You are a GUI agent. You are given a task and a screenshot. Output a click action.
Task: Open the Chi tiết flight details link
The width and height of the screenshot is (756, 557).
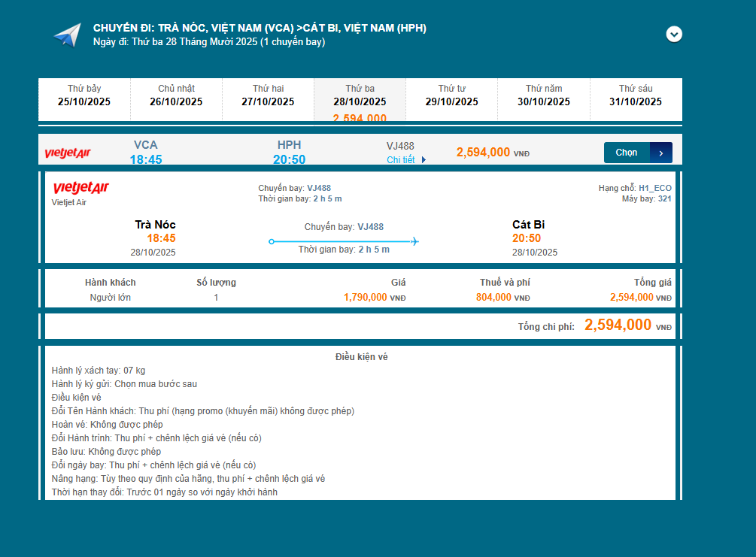[400, 159]
